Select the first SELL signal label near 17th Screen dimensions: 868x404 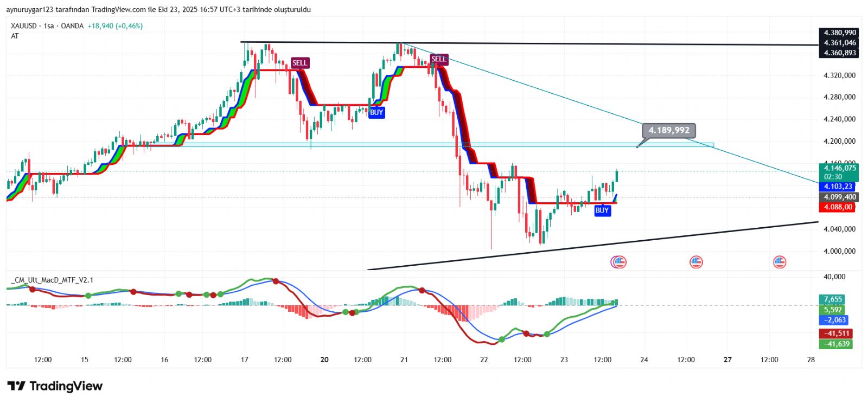tap(299, 63)
